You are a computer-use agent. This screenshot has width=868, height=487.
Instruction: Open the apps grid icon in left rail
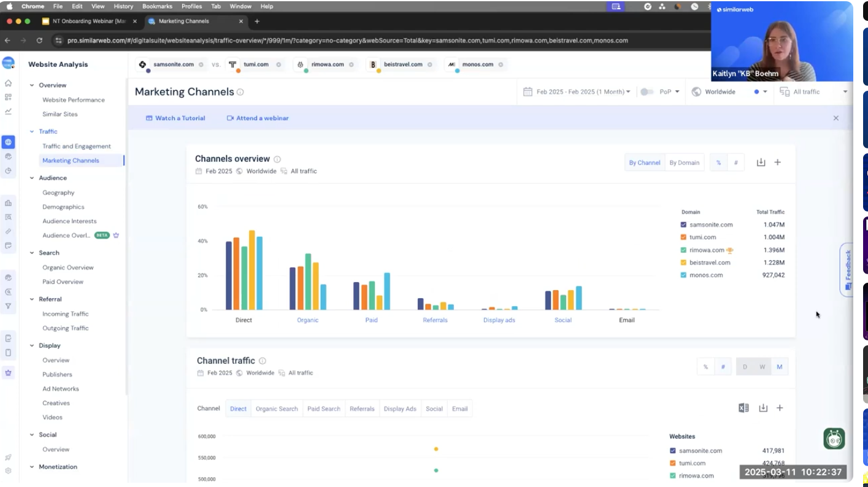pos(8,97)
